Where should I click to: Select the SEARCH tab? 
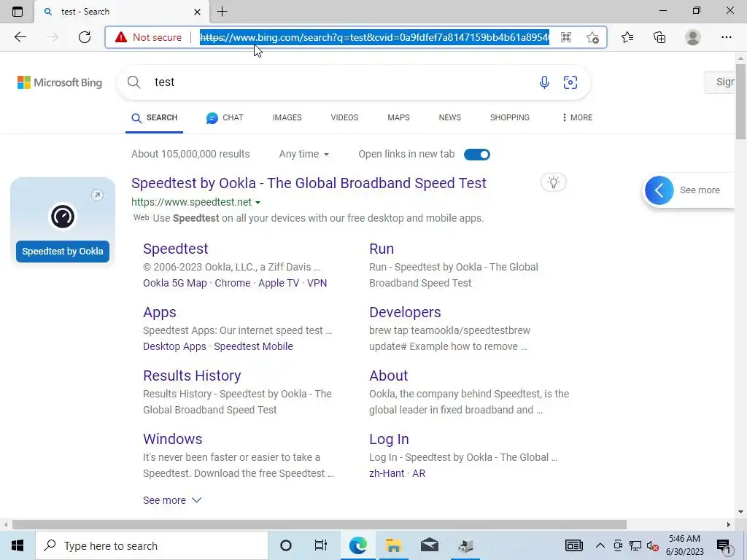155,117
